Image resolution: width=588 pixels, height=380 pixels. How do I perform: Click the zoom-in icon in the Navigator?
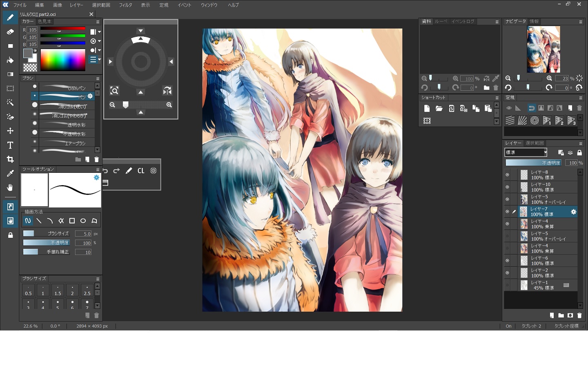coord(549,78)
